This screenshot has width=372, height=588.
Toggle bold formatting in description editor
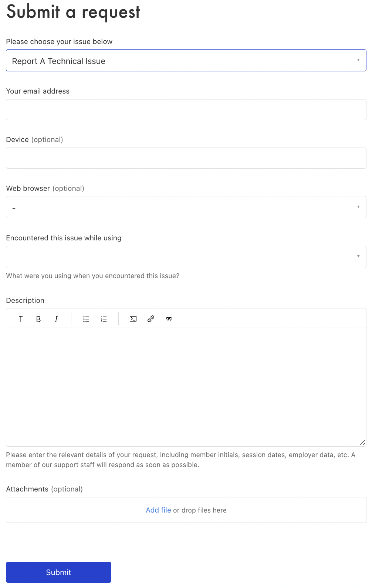[38, 319]
